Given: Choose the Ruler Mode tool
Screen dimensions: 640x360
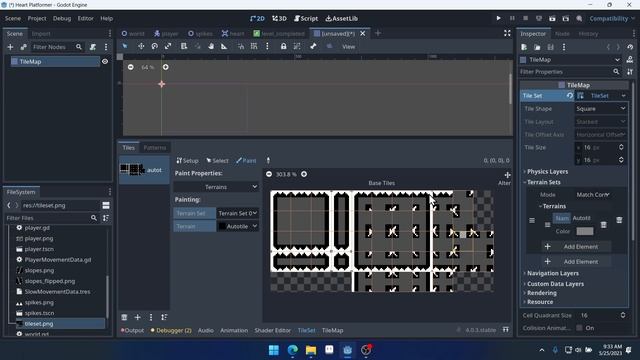Looking at the screenshot, I should click(224, 47).
